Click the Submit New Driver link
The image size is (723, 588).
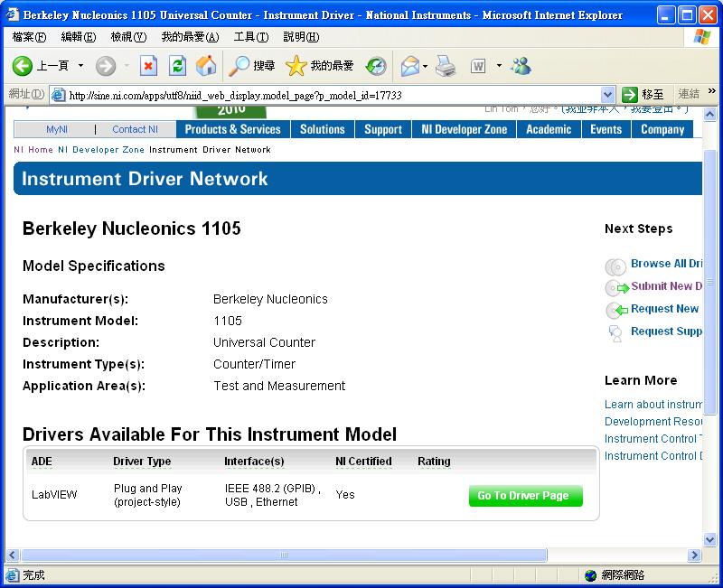(666, 286)
